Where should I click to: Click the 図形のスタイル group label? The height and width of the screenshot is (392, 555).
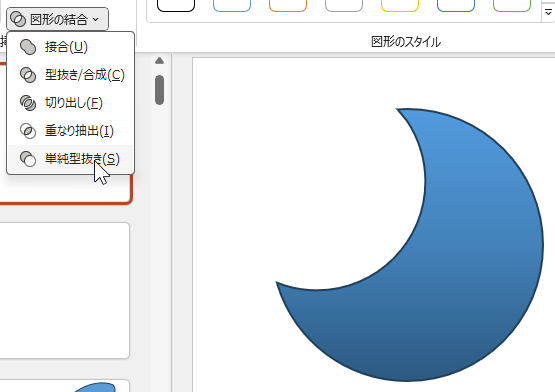(x=406, y=42)
